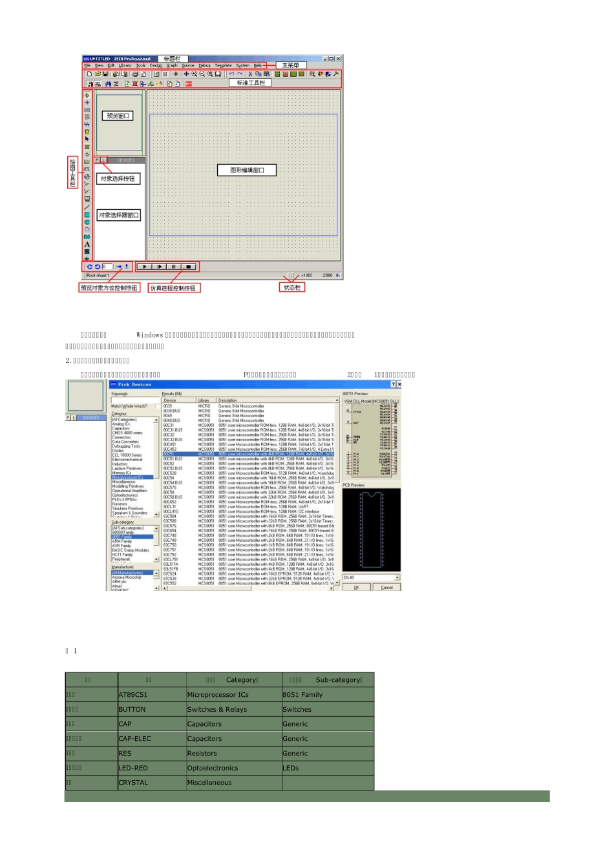Click AT89C51 table cell
Viewport: 614px width, 868px height.
pyautogui.click(x=152, y=695)
